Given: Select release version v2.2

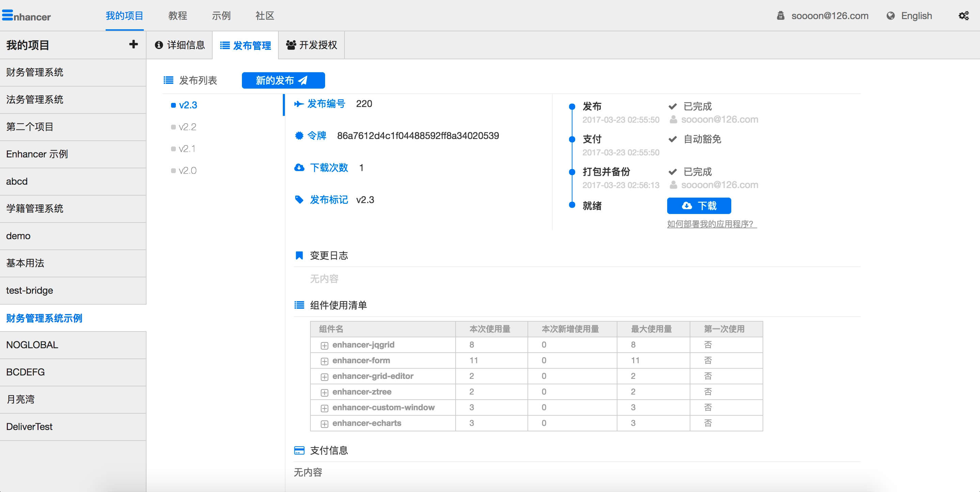Looking at the screenshot, I should click(x=187, y=127).
